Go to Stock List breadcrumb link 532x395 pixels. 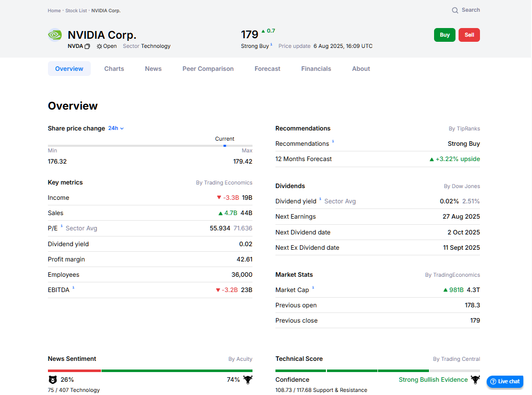click(76, 11)
